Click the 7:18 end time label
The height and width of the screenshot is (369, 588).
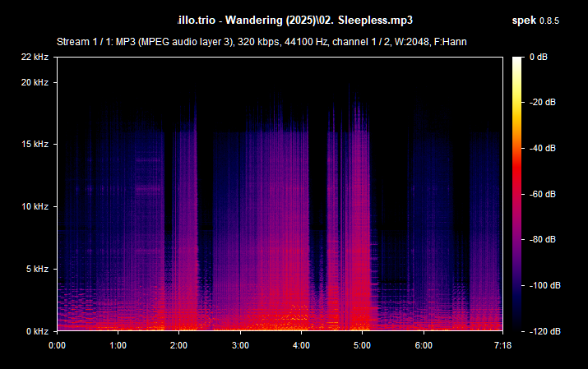(x=502, y=345)
